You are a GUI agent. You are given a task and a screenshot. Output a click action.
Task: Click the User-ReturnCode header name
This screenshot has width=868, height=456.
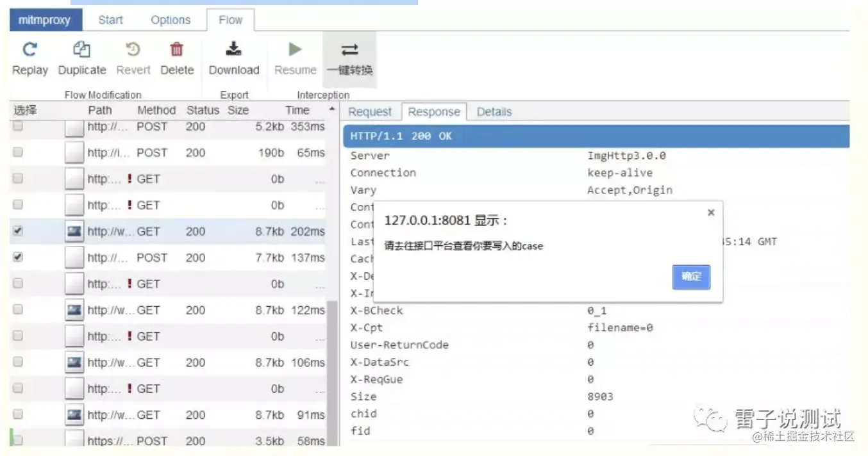(x=399, y=345)
